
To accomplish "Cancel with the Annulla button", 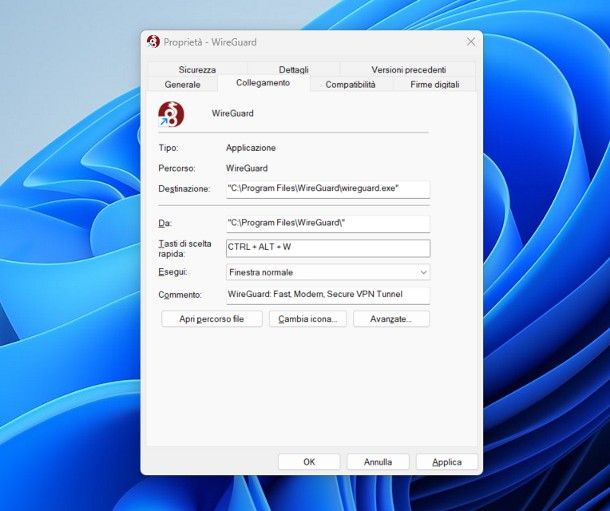I will [x=378, y=462].
